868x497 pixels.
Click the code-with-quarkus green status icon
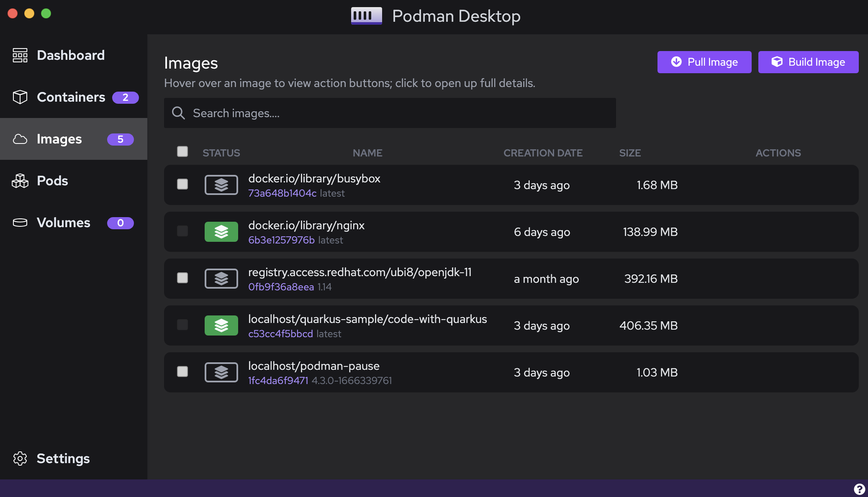click(221, 325)
